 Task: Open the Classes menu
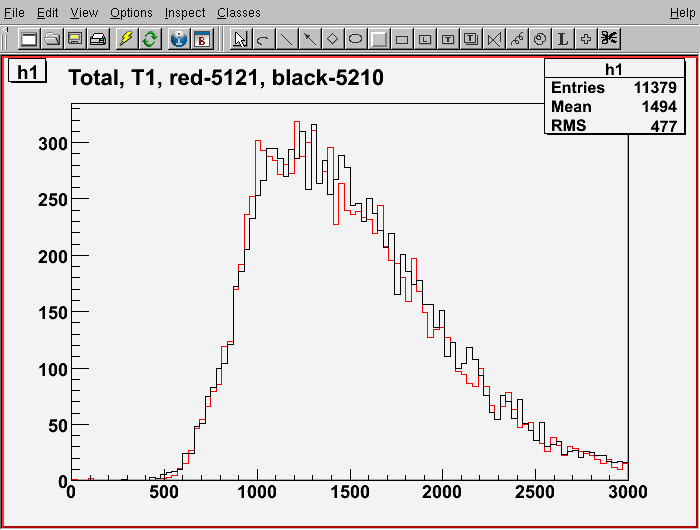[x=239, y=13]
